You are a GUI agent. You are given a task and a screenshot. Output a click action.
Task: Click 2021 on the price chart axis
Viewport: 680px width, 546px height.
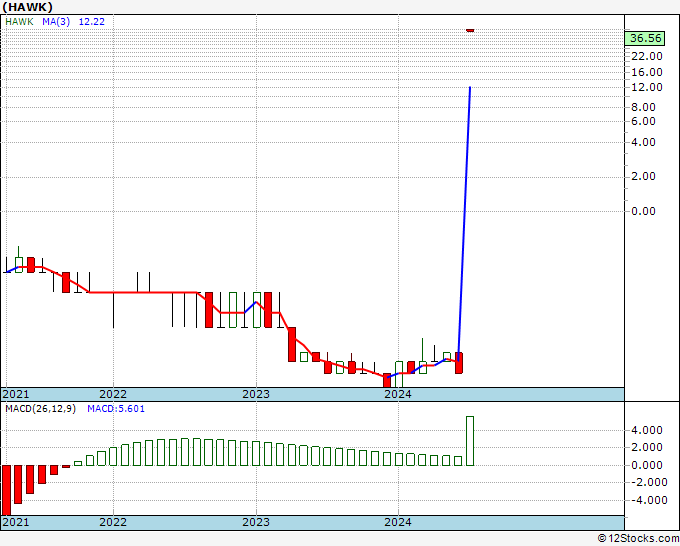click(x=16, y=394)
